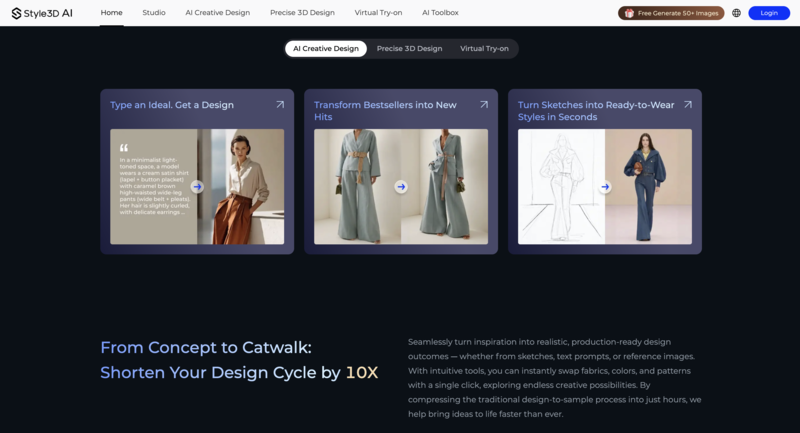Click blue arrow between prompt and model image

pos(197,186)
